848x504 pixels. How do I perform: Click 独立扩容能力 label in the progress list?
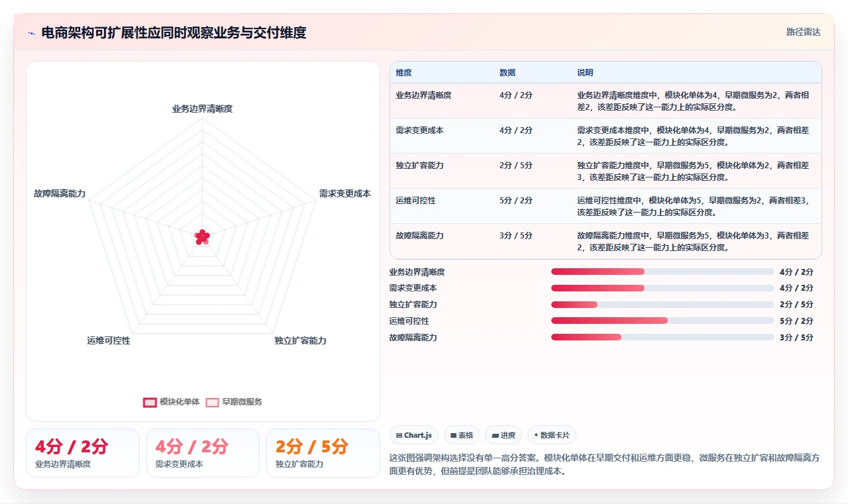click(413, 305)
